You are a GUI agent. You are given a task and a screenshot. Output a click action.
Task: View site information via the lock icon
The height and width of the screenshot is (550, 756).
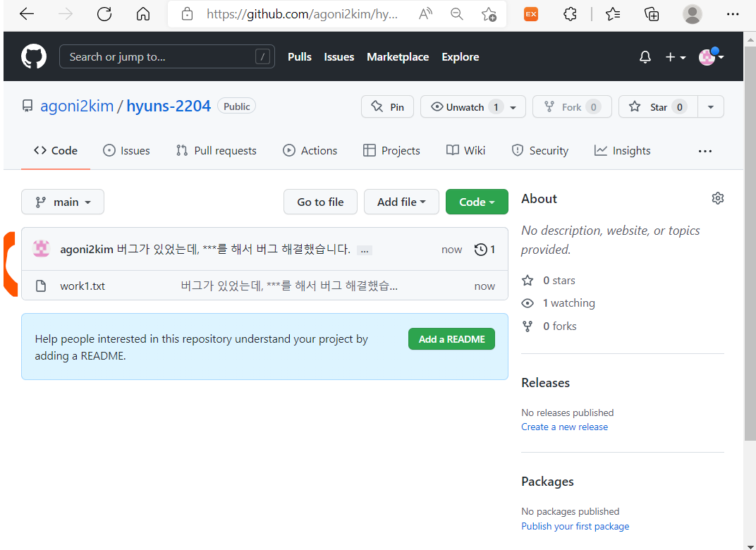pos(187,14)
